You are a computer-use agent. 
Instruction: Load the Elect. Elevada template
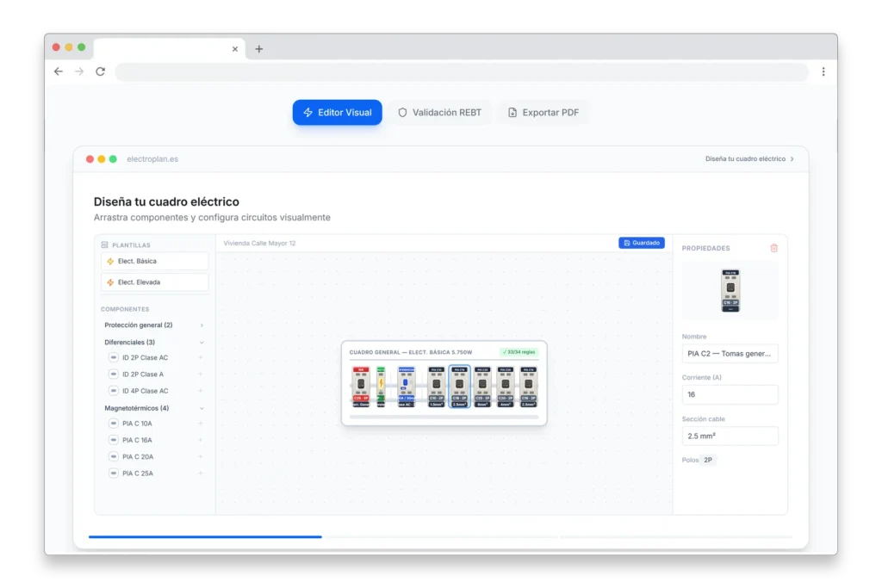tap(155, 282)
